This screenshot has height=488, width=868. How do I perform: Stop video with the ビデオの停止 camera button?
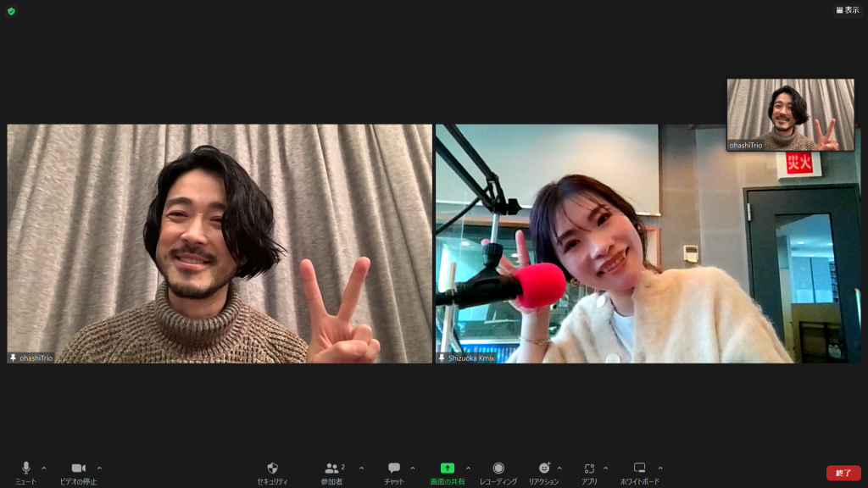coord(78,469)
